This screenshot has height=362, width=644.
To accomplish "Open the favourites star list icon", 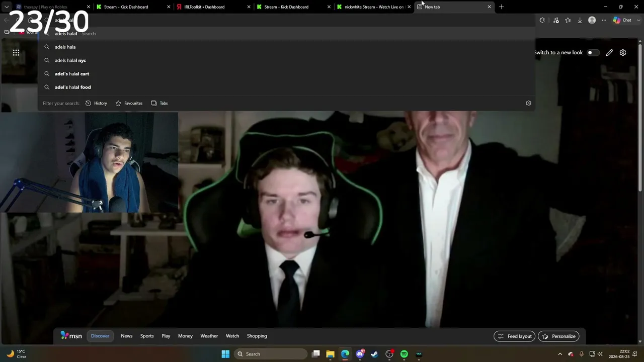I will (568, 20).
